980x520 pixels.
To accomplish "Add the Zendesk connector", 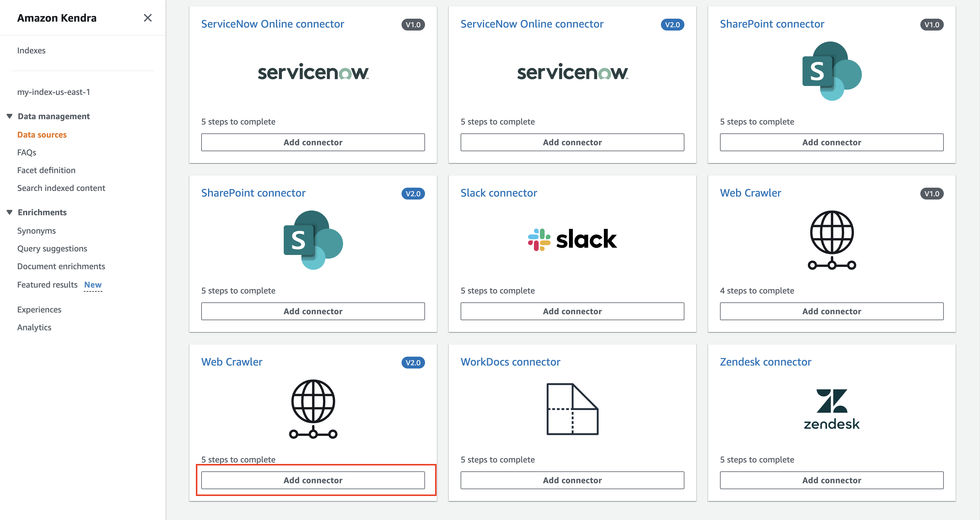I will [x=832, y=480].
